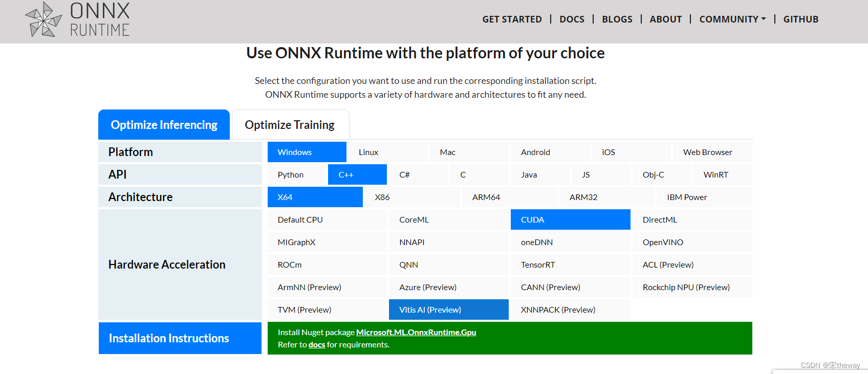Viewport: 868px width, 374px height.
Task: Select CUDA hardware acceleration
Action: click(571, 219)
